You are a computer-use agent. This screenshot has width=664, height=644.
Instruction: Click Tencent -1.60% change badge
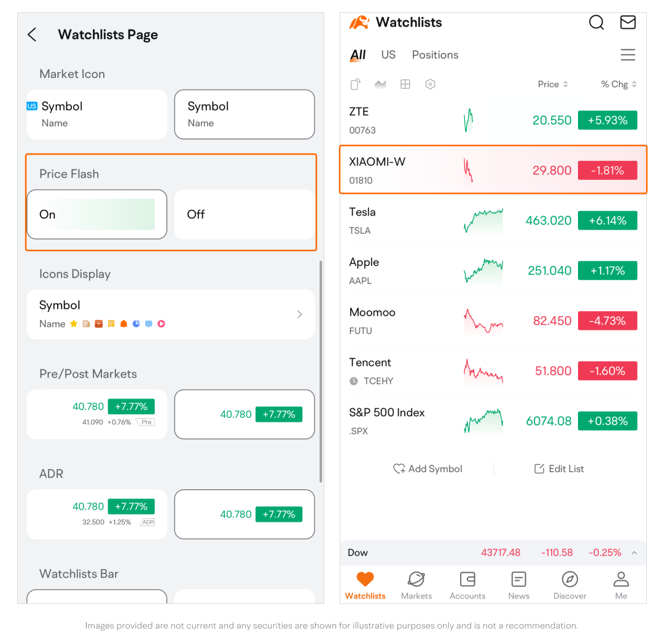[607, 371]
